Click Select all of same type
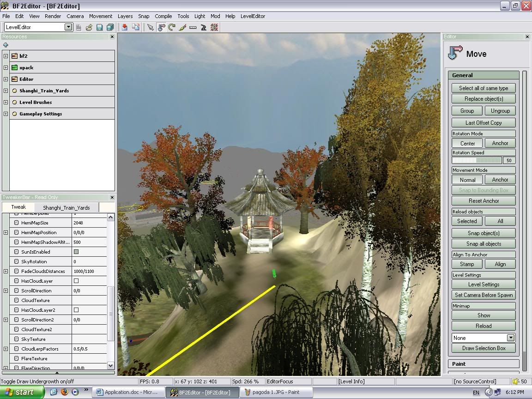 (x=484, y=88)
